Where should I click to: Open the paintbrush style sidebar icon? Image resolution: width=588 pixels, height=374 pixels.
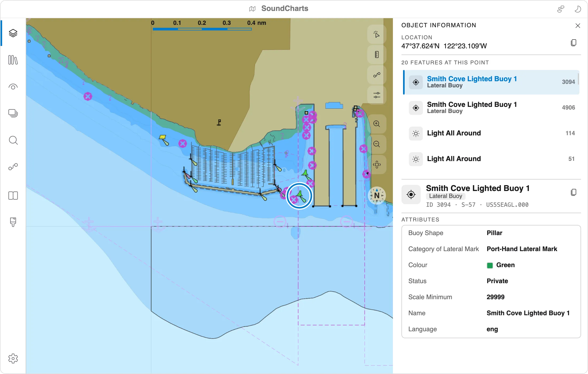pos(13,222)
